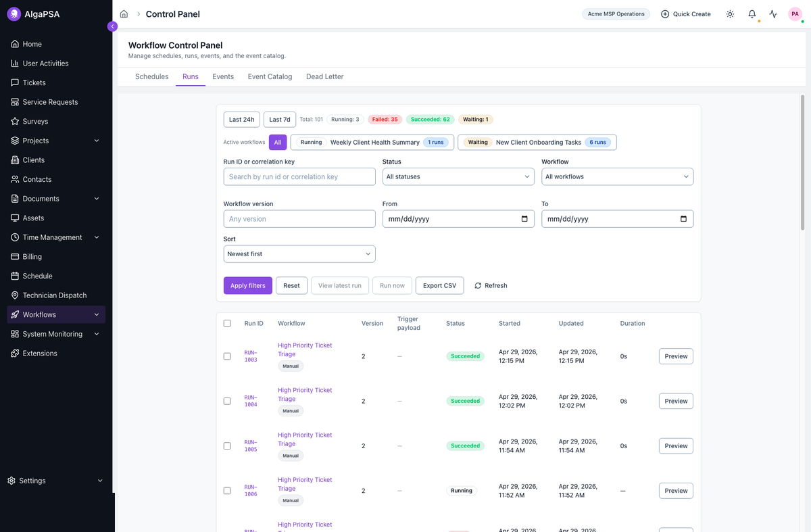Click the page vertical scrollbar

point(802,162)
